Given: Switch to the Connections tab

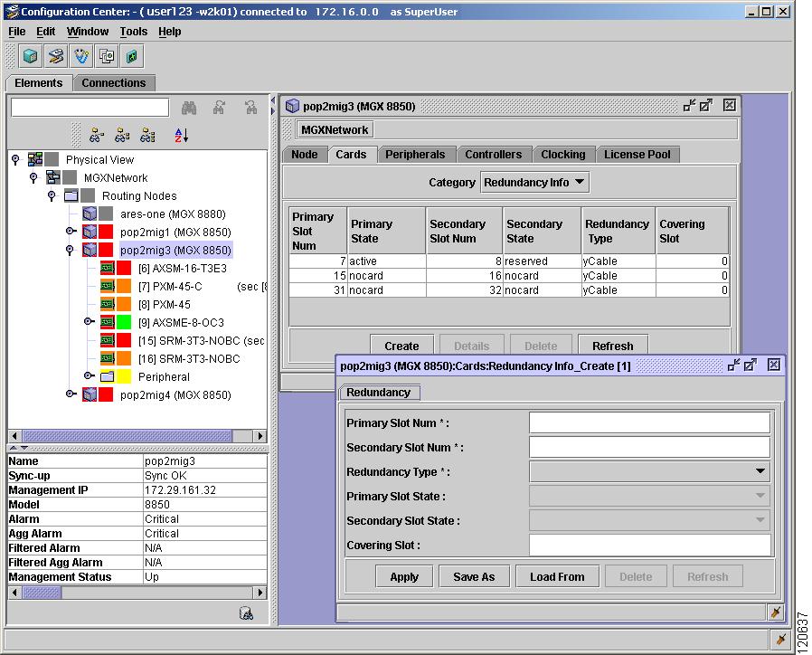Looking at the screenshot, I should click(113, 83).
